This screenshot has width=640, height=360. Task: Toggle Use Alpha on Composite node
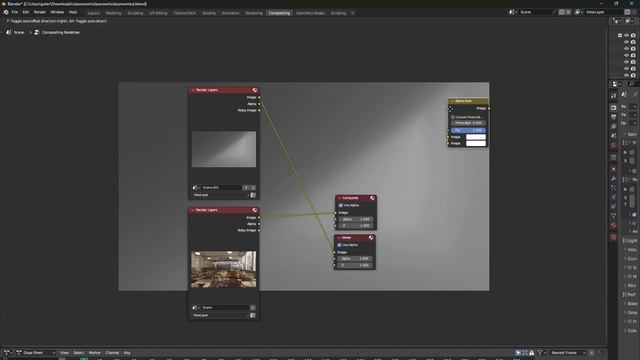point(340,205)
